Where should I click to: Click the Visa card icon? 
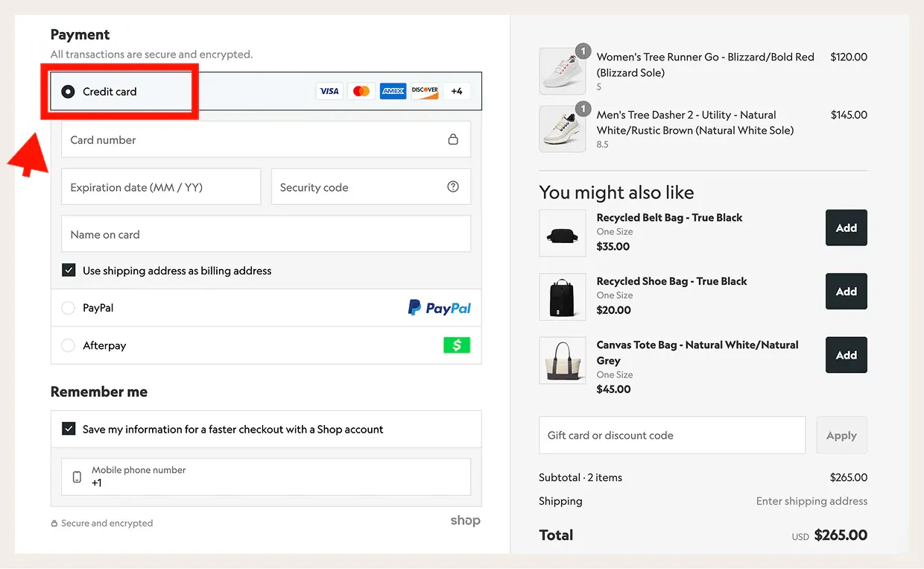[x=329, y=91]
